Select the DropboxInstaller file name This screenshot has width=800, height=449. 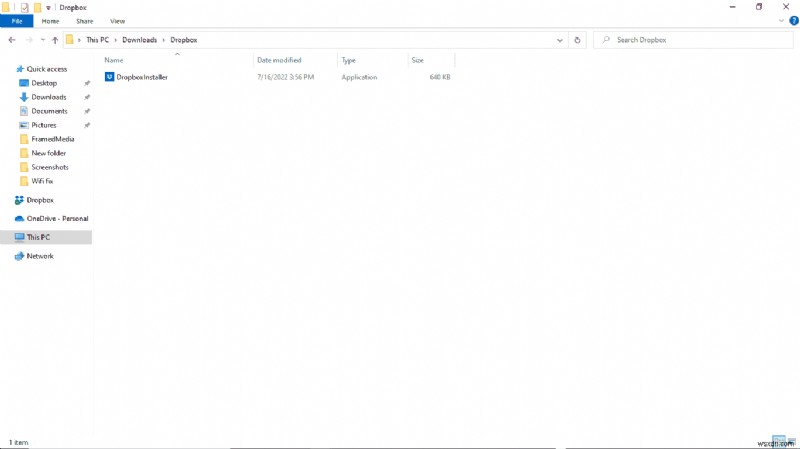tap(142, 77)
